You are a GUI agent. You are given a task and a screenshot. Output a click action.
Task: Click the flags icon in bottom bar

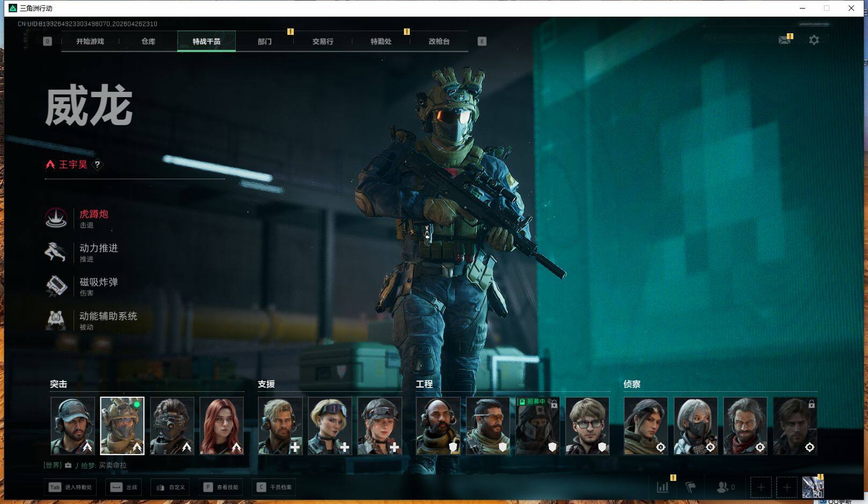(x=691, y=487)
